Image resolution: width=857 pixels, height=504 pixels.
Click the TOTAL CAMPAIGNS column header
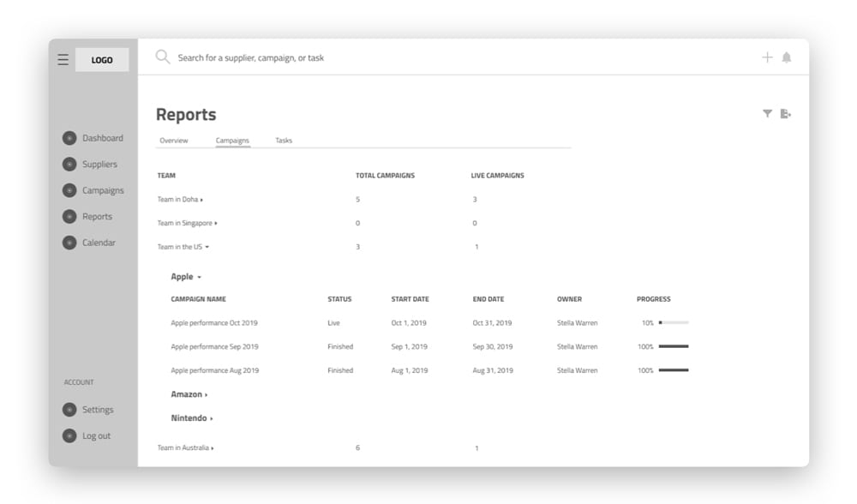coord(386,176)
